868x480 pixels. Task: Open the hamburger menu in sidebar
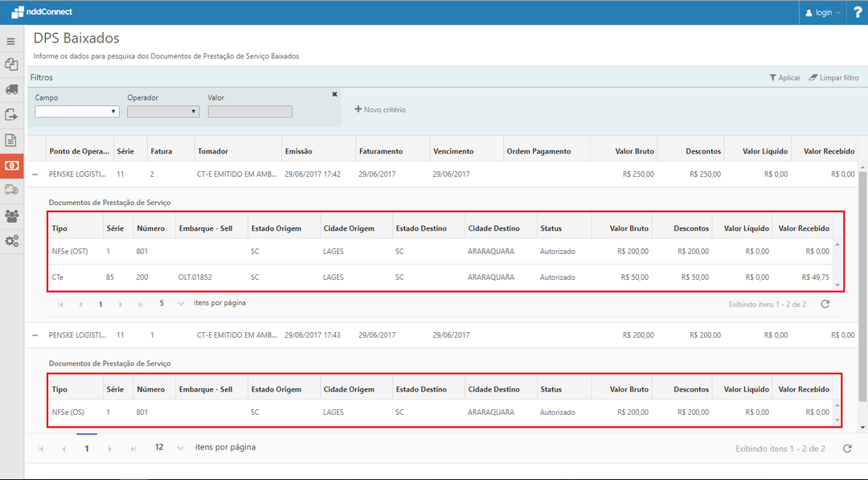point(11,41)
